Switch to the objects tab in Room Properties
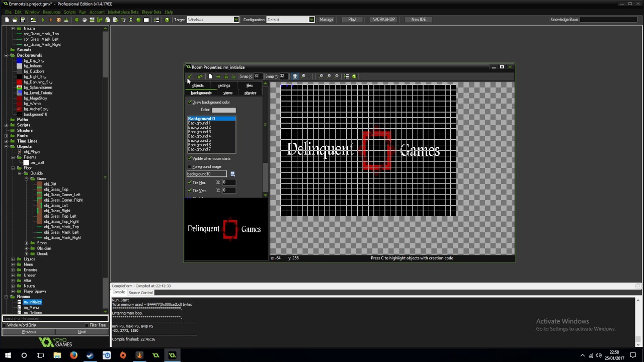This screenshot has width=644, height=362. click(198, 85)
